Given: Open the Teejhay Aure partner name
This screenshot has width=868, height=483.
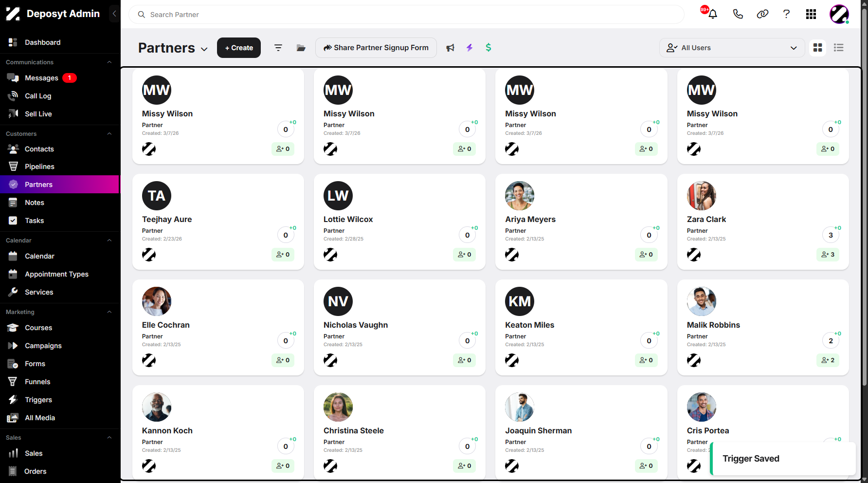Looking at the screenshot, I should [167, 220].
